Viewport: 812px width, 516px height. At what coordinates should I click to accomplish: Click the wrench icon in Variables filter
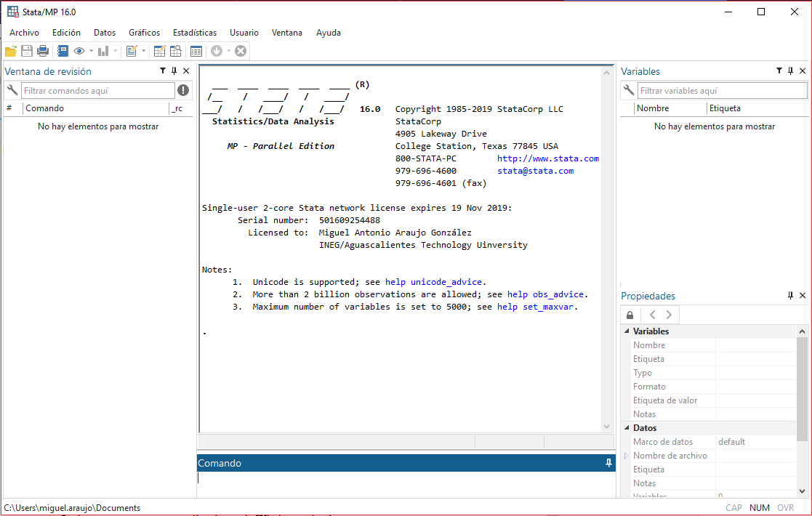629,91
